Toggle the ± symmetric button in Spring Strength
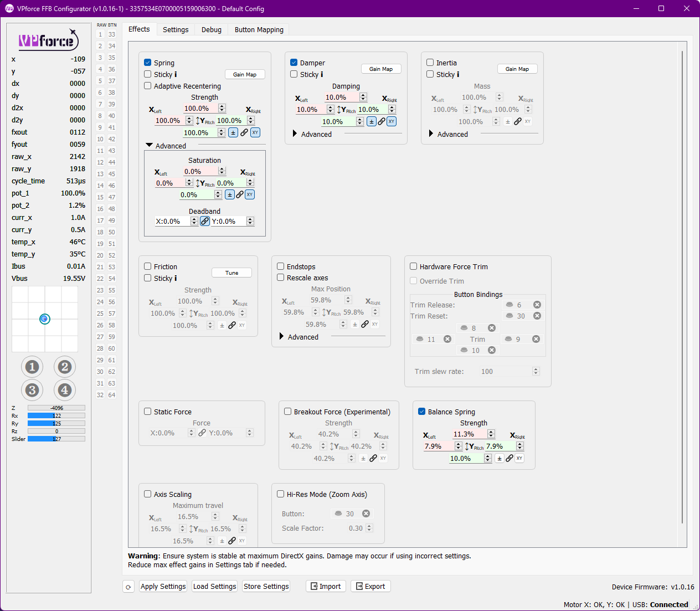 click(233, 132)
